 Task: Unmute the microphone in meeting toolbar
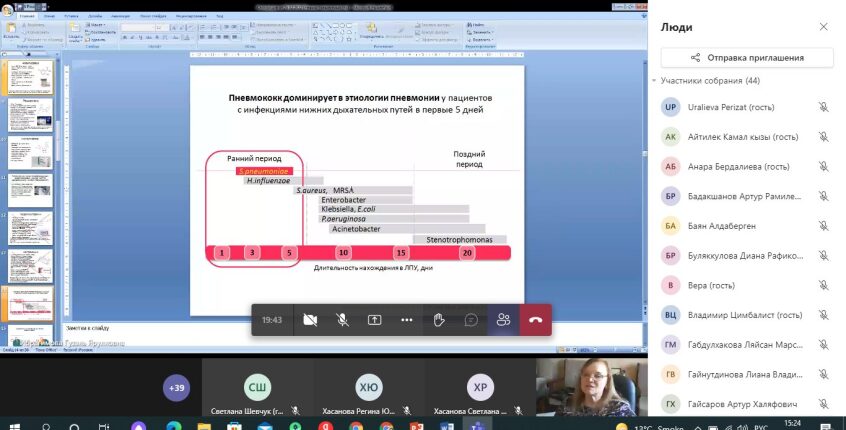(342, 320)
